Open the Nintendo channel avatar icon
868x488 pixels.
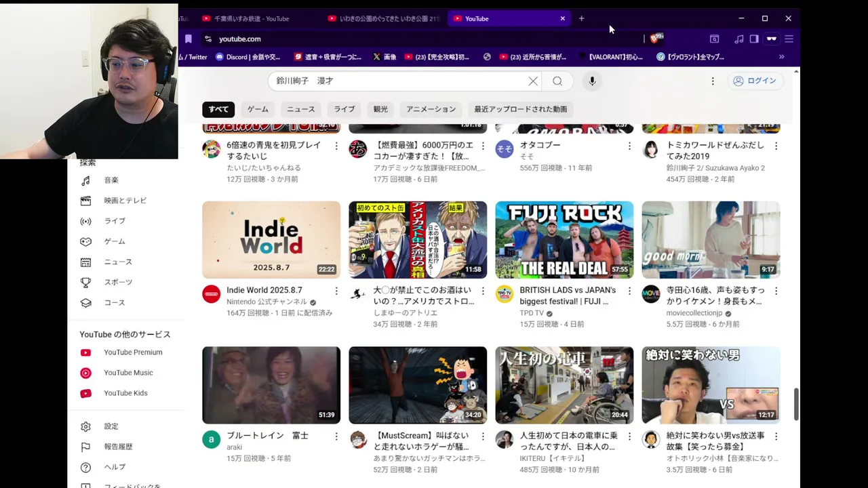pos(212,294)
